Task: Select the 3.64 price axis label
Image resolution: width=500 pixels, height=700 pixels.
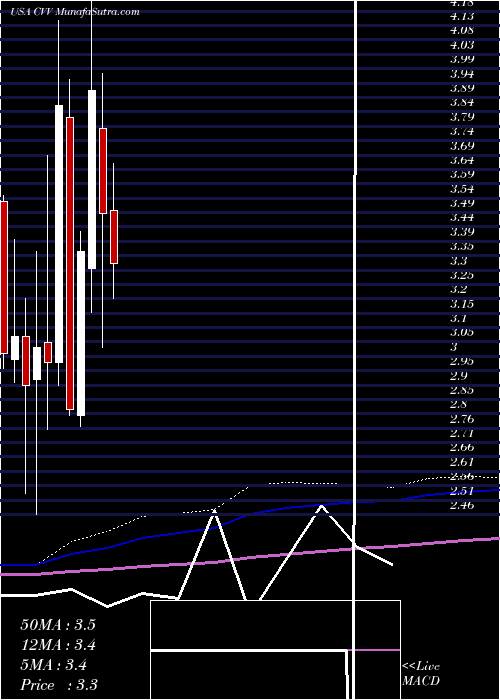Action: click(x=462, y=160)
